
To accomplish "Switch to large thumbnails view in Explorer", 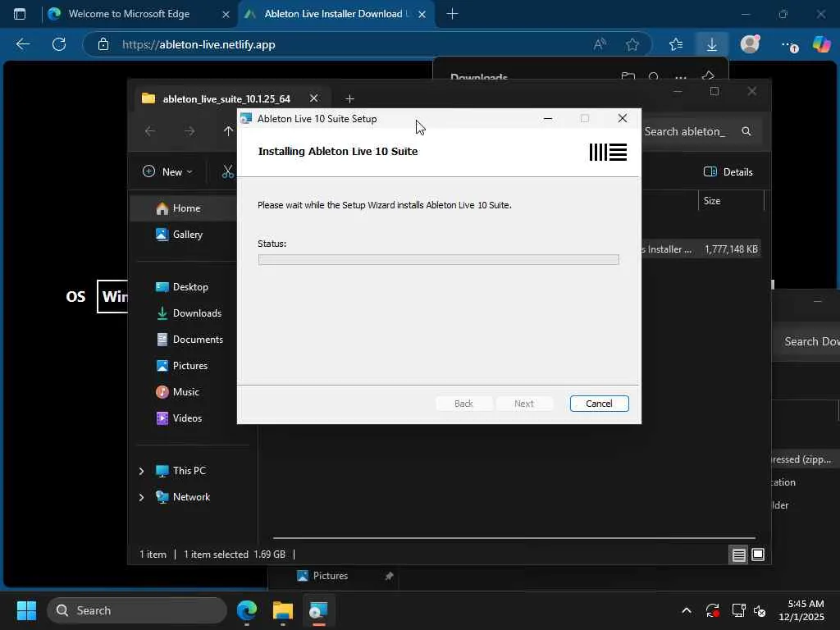I will point(757,555).
